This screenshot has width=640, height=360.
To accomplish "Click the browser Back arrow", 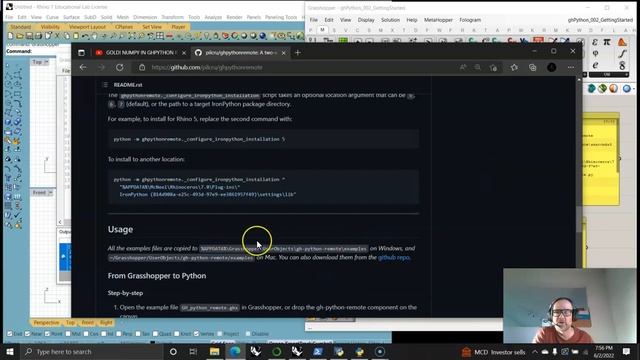I will click(x=83, y=67).
